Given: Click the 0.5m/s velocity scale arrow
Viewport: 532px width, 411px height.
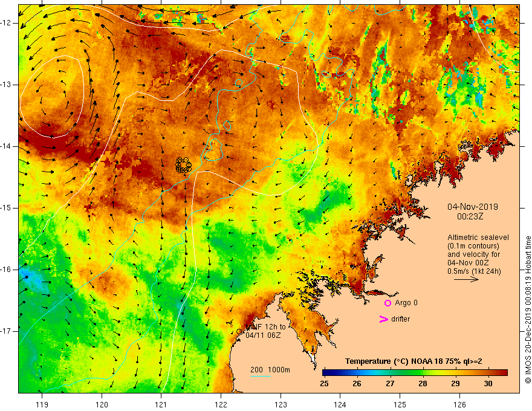Looking at the screenshot, I should [x=466, y=279].
